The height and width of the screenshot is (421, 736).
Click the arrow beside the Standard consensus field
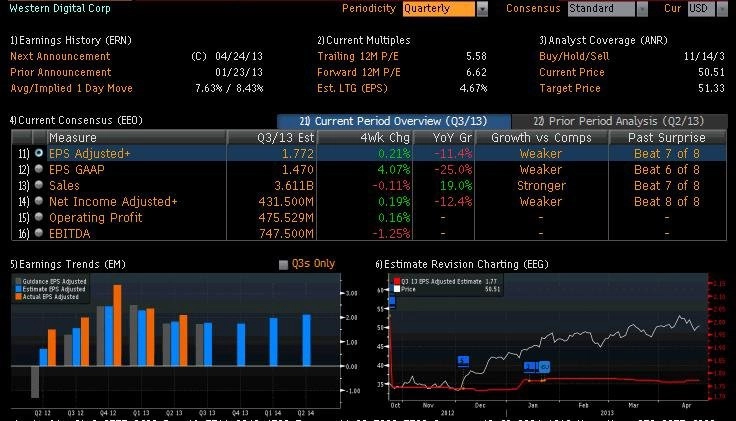[642, 9]
